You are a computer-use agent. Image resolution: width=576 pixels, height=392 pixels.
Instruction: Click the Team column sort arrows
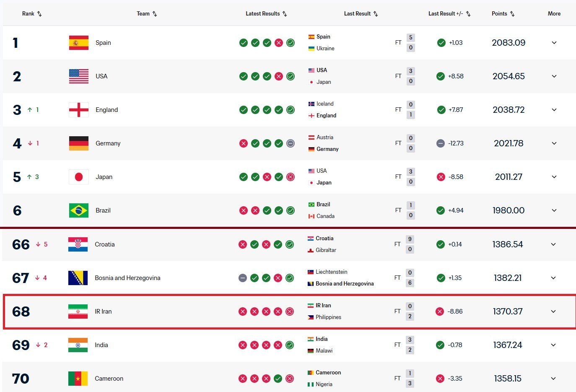coord(155,14)
